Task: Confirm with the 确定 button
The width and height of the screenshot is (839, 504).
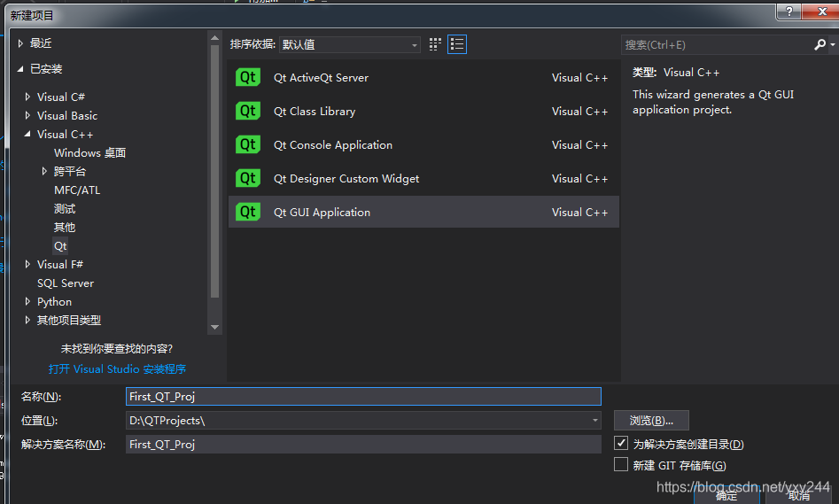Action: (726, 496)
